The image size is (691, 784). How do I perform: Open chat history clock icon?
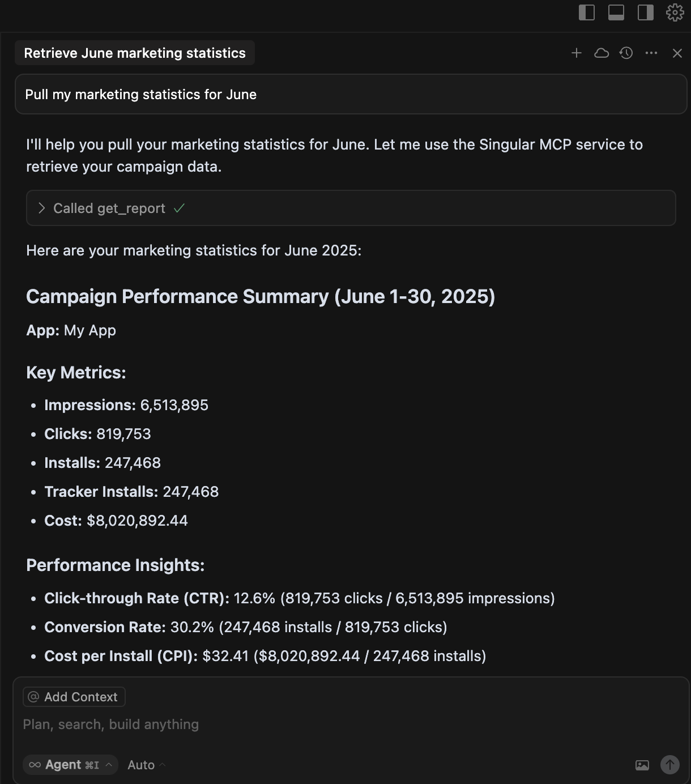pyautogui.click(x=626, y=53)
